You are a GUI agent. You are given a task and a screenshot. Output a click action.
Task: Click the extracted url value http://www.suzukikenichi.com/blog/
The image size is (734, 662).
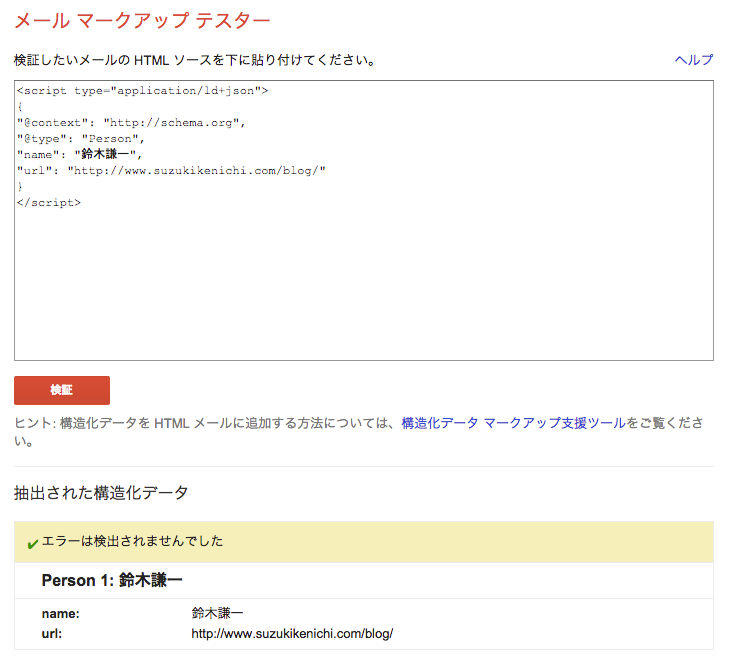pyautogui.click(x=292, y=633)
